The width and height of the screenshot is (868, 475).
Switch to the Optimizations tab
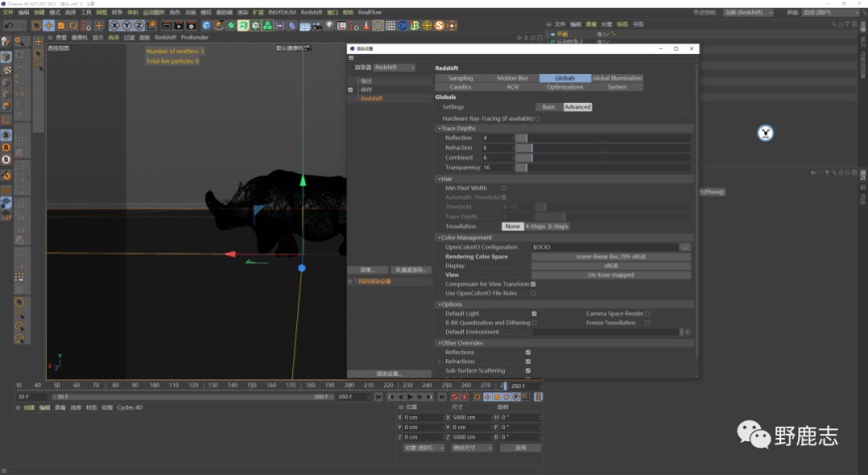[x=565, y=87]
